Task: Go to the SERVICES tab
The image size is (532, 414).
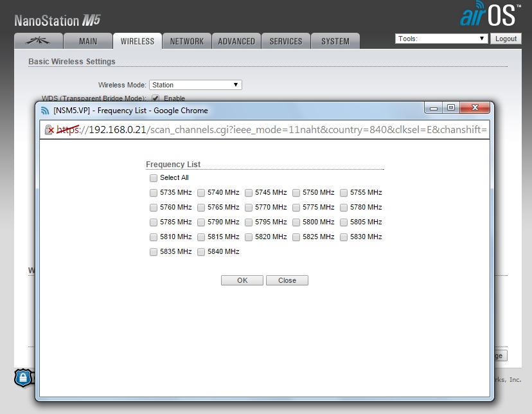Action: click(286, 41)
